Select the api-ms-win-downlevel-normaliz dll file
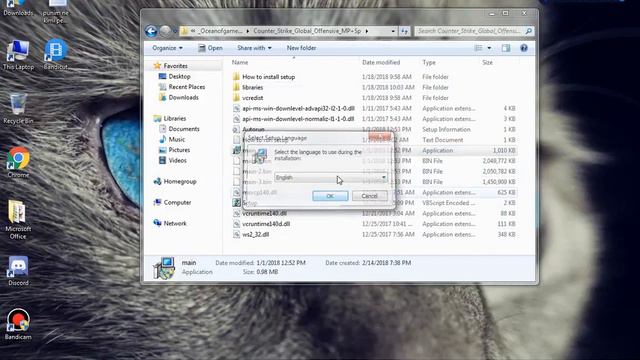This screenshot has height=360, width=640. 298,119
